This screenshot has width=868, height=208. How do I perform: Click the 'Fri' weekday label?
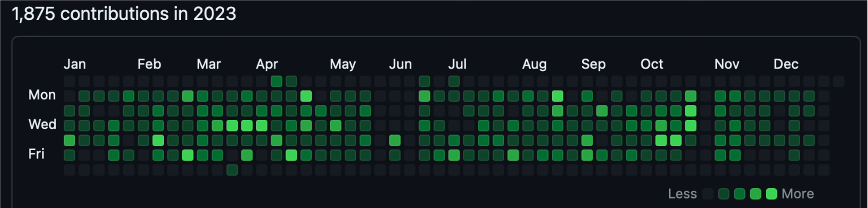coord(36,154)
